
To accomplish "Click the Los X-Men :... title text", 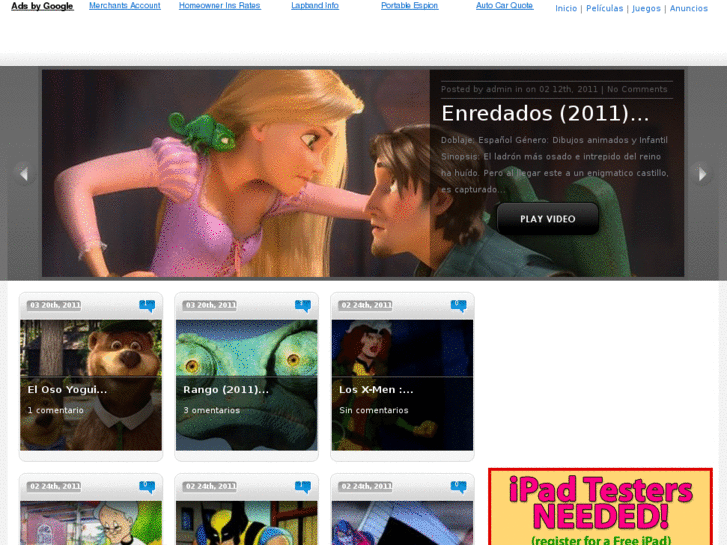I will pyautogui.click(x=376, y=390).
